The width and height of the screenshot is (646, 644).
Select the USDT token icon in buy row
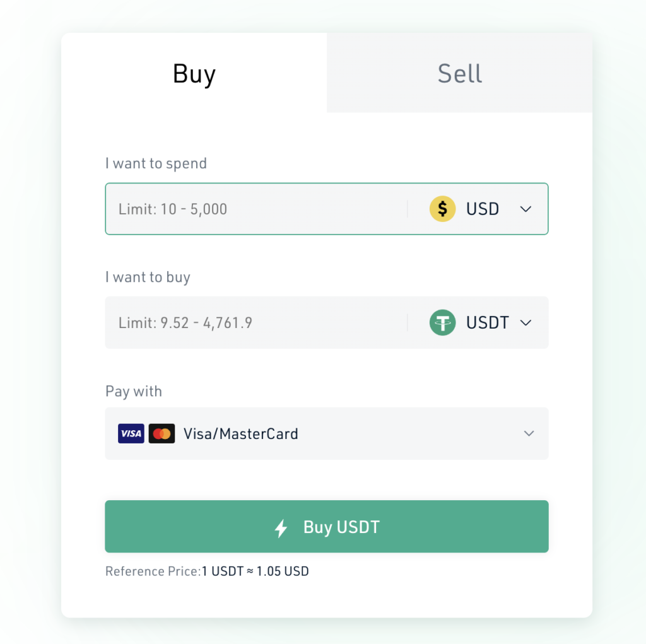click(442, 322)
